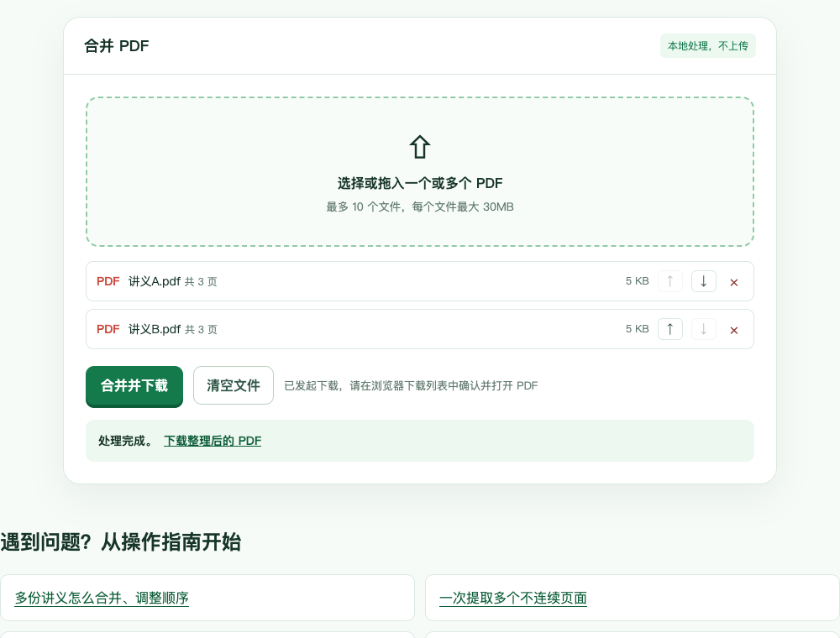Move 讲义B.pdf up with the arrow
The height and width of the screenshot is (638, 840).
tap(669, 329)
